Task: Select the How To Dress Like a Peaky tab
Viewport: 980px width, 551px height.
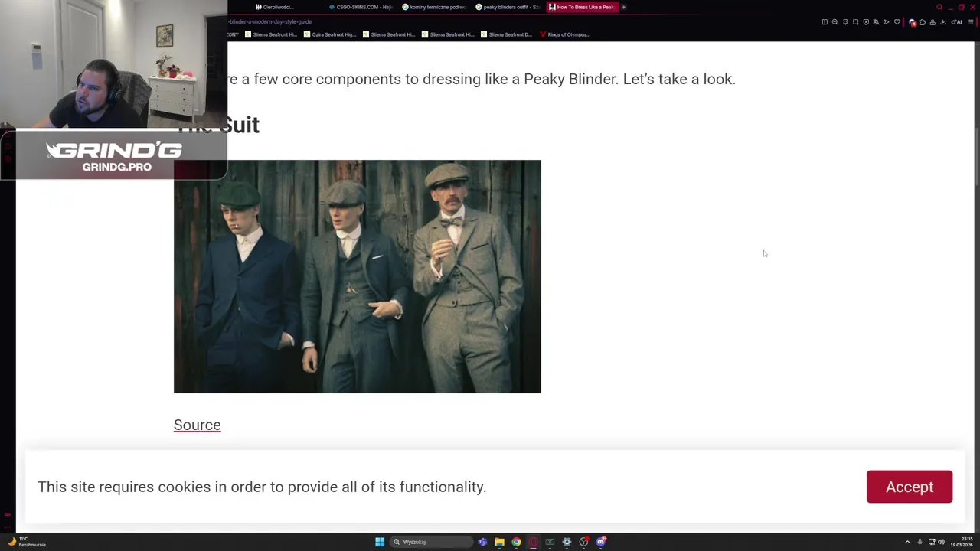Action: (582, 7)
